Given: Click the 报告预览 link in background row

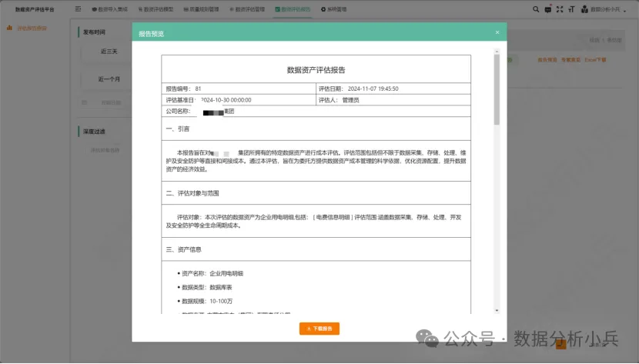Looking at the screenshot, I should click(x=547, y=60).
